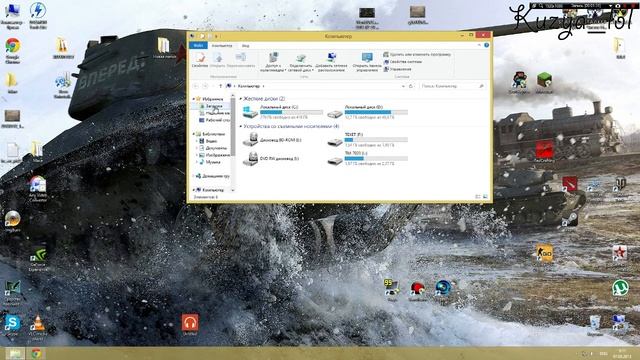Click the C: drive usage bar
Image resolution: width=640 pixels, height=360 pixels.
pos(291,112)
